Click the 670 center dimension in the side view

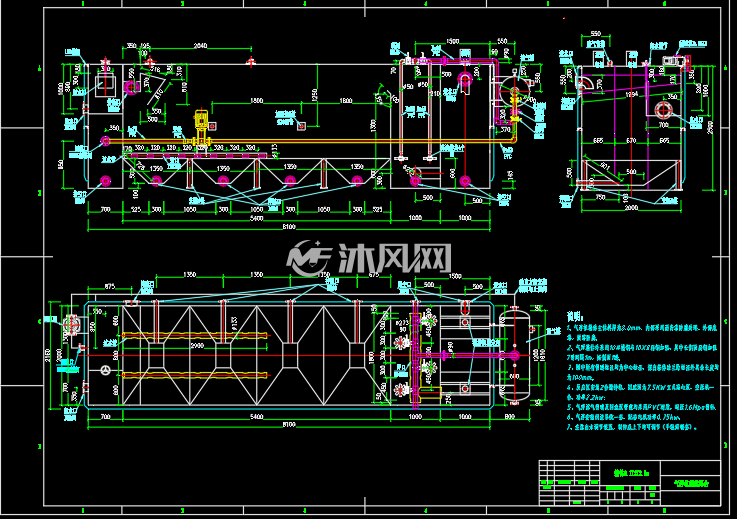pyautogui.click(x=631, y=141)
